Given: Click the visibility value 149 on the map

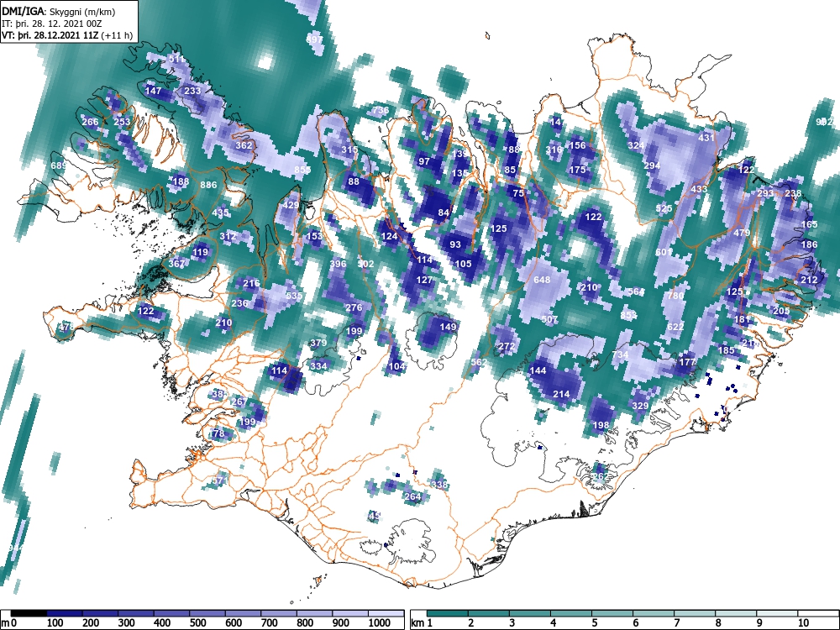Looking at the screenshot, I should [x=448, y=326].
